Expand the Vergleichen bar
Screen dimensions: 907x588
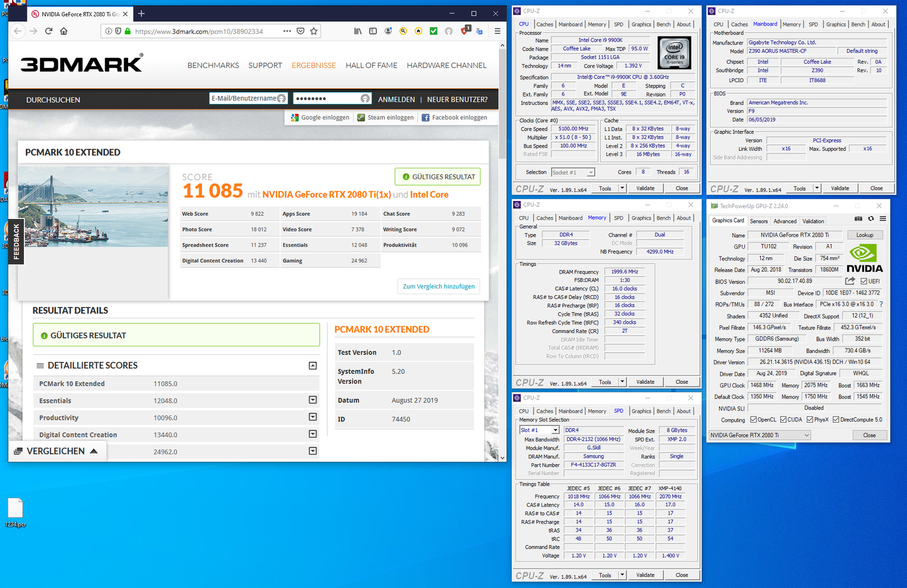pyautogui.click(x=57, y=451)
